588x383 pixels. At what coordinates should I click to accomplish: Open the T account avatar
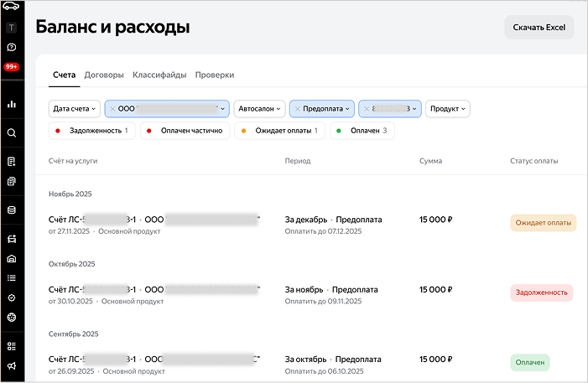tap(11, 28)
